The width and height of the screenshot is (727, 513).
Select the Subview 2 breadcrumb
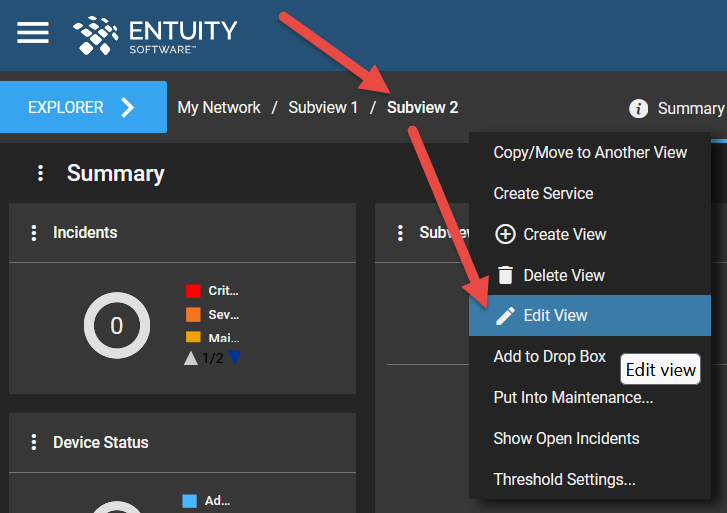coord(422,108)
